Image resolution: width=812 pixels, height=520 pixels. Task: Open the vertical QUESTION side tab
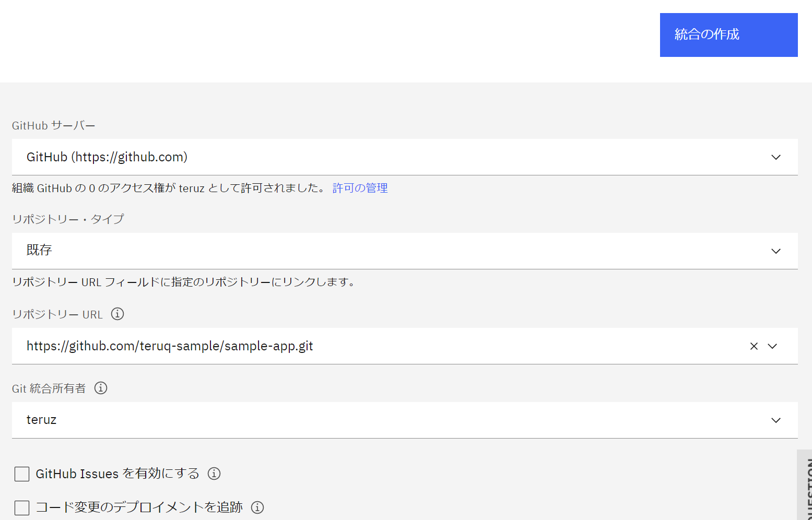tap(805, 486)
